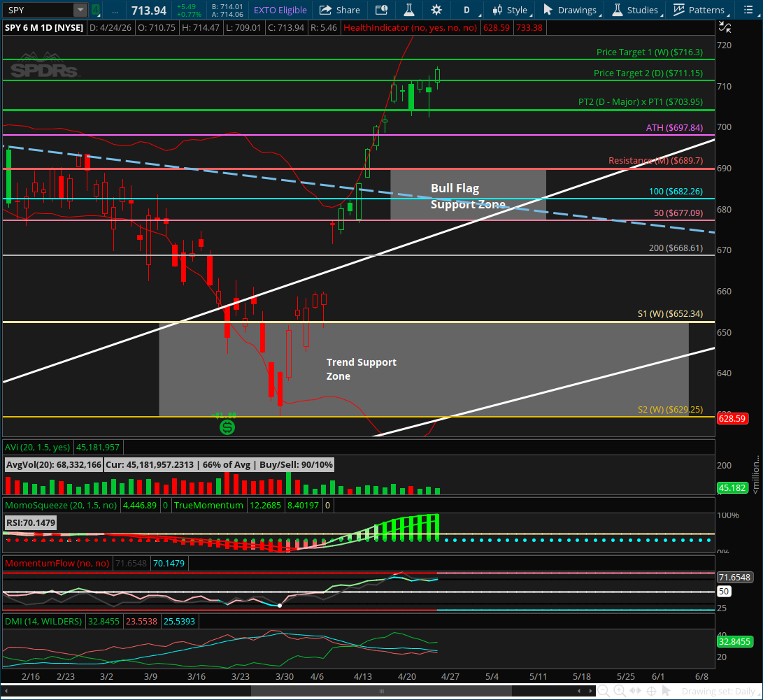Click the 200 ($668.61) moving average label

coord(676,248)
